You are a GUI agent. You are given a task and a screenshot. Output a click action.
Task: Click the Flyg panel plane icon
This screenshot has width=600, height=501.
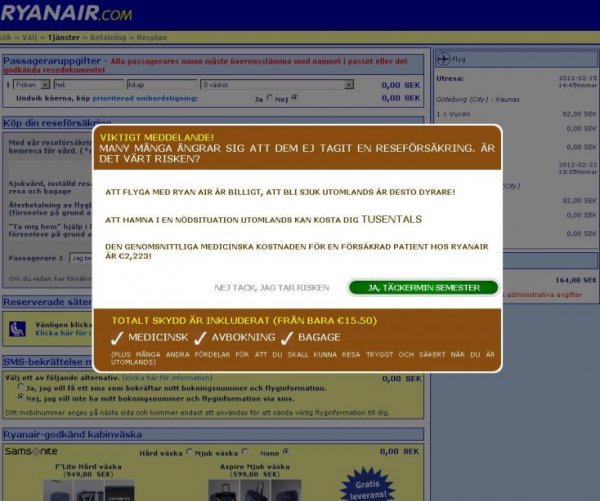click(x=444, y=59)
